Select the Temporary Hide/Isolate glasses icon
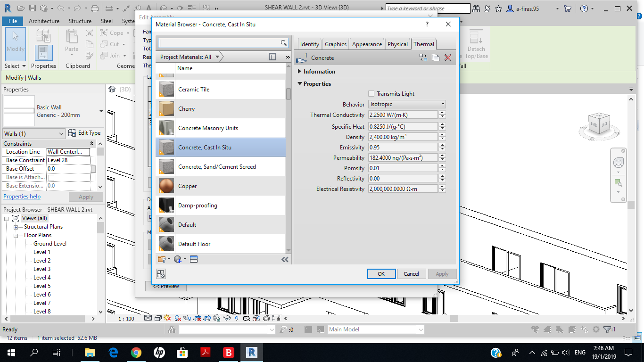644x362 pixels. 226,318
